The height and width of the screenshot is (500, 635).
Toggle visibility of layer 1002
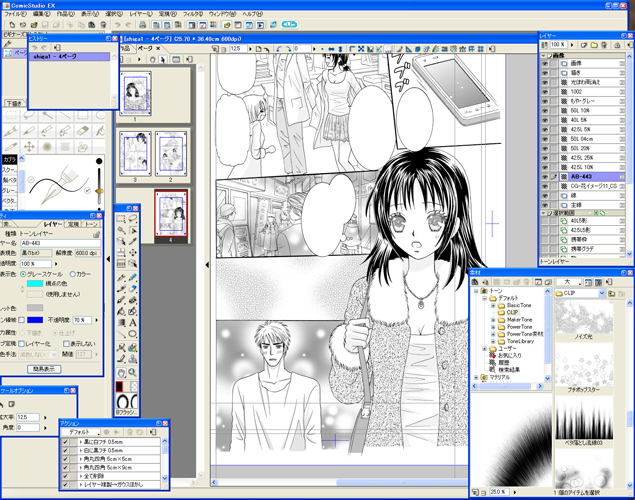545,91
